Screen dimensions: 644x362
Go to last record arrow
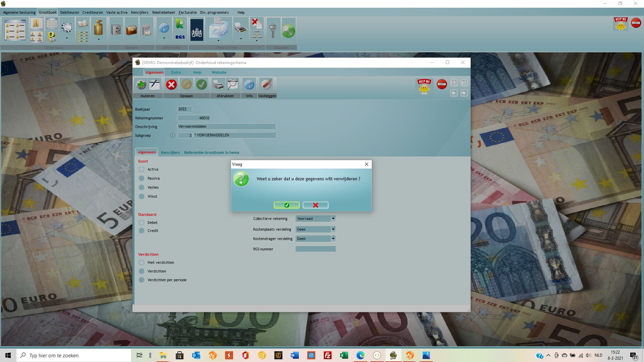pyautogui.click(x=464, y=82)
